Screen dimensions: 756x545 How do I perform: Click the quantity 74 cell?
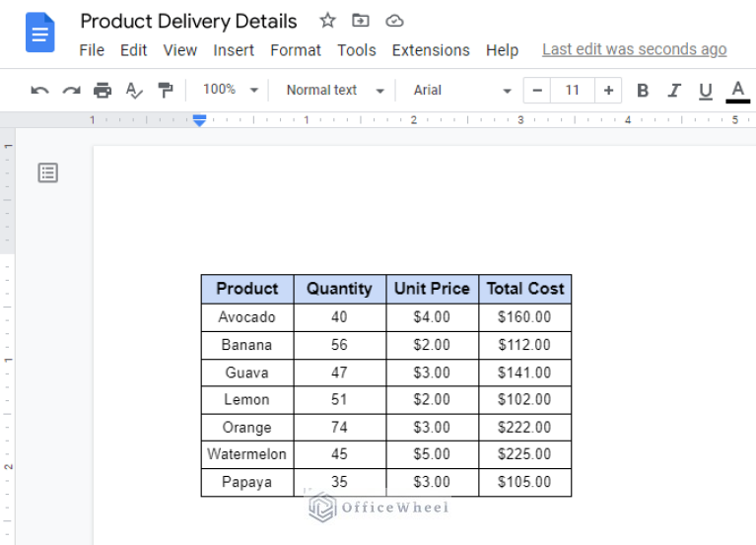(339, 428)
